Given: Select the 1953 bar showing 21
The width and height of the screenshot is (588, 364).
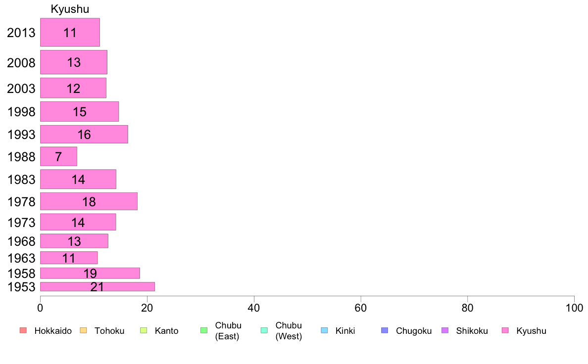Looking at the screenshot, I should (98, 286).
